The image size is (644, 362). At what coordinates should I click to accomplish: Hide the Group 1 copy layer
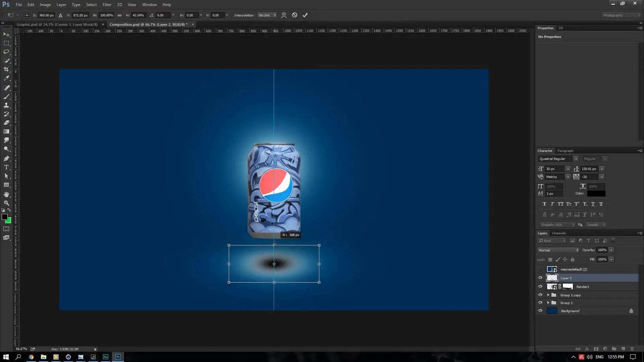click(540, 295)
